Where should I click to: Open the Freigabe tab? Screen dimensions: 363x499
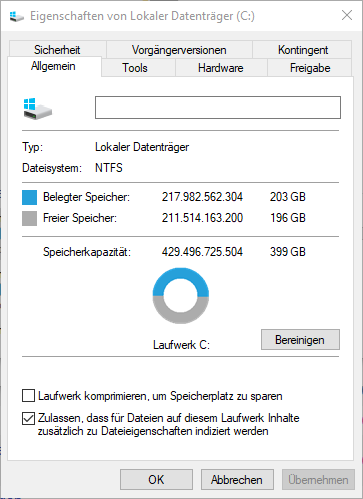(310, 68)
